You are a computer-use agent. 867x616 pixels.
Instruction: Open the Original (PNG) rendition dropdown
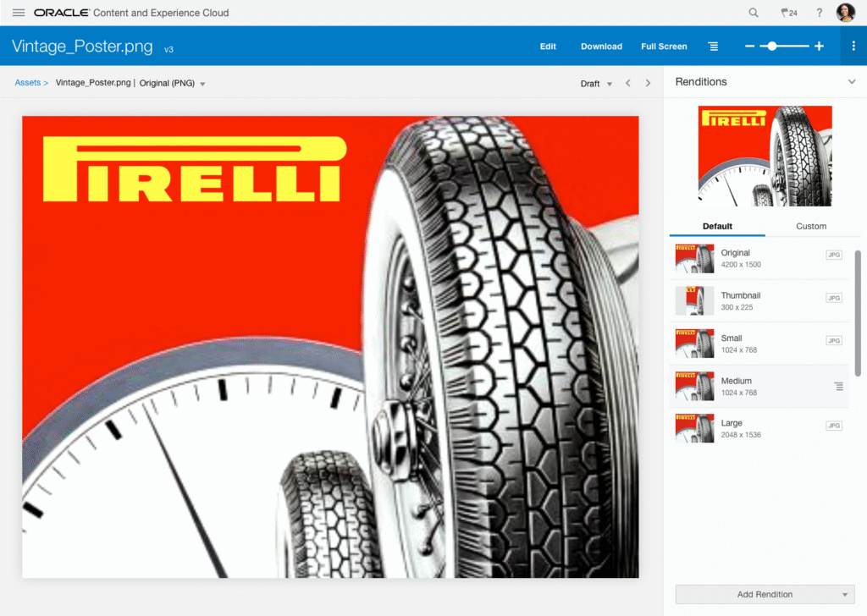pos(173,84)
